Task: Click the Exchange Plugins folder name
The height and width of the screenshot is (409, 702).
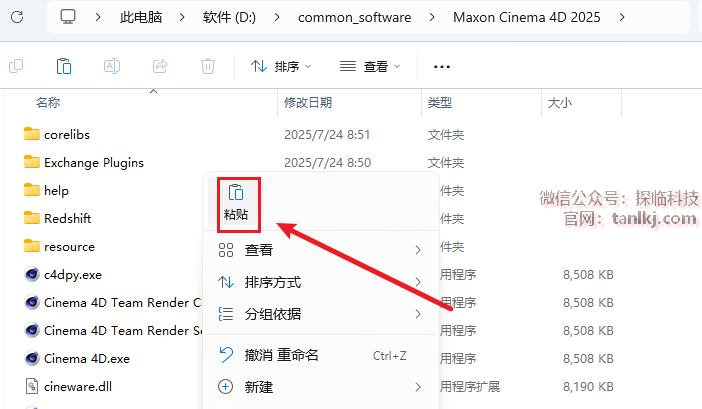Action: pos(94,162)
